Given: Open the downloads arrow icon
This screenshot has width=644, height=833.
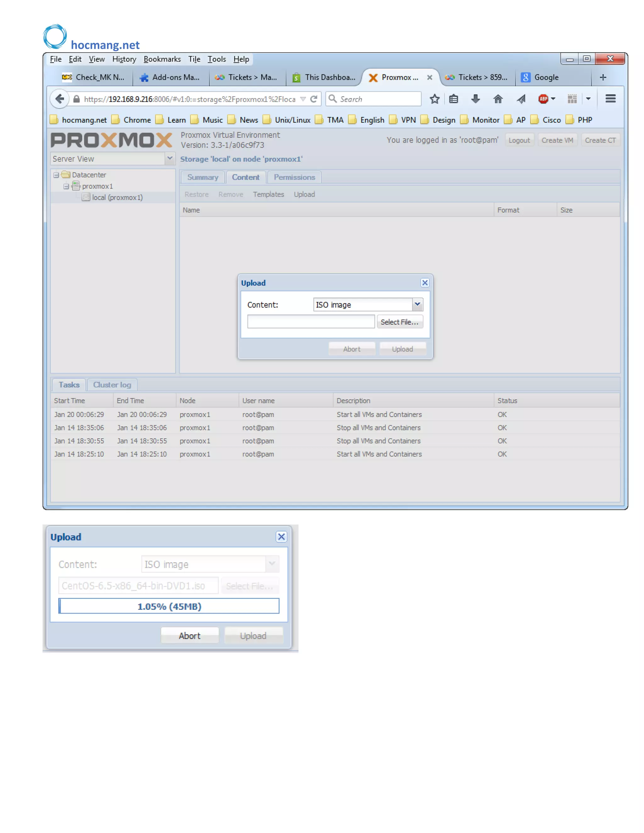Looking at the screenshot, I should (x=475, y=99).
